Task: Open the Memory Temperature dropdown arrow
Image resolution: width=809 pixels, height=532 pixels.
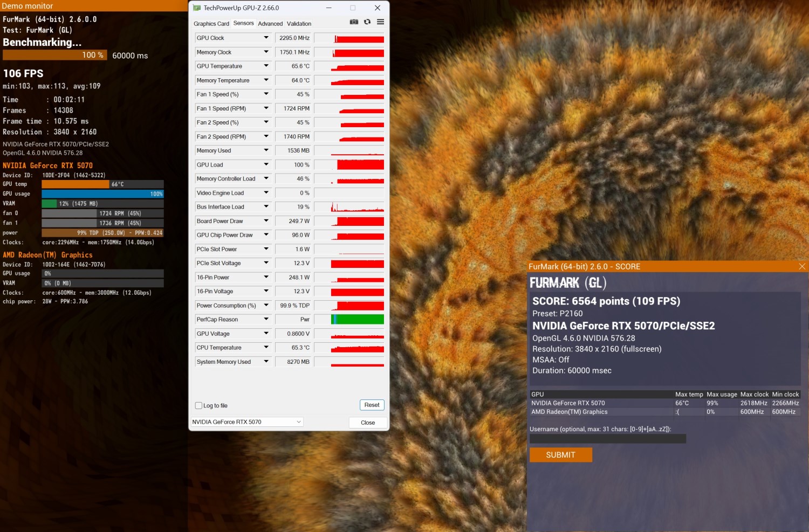Action: coord(266,80)
